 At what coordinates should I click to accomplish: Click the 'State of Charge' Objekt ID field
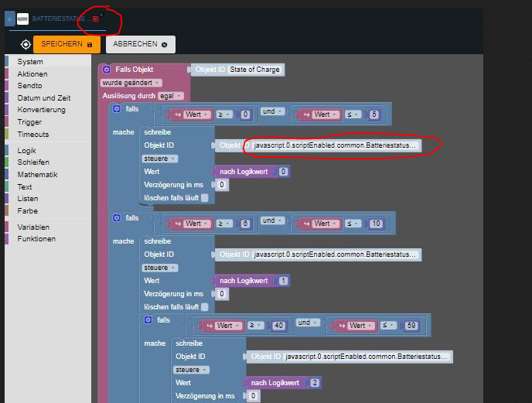[254, 70]
